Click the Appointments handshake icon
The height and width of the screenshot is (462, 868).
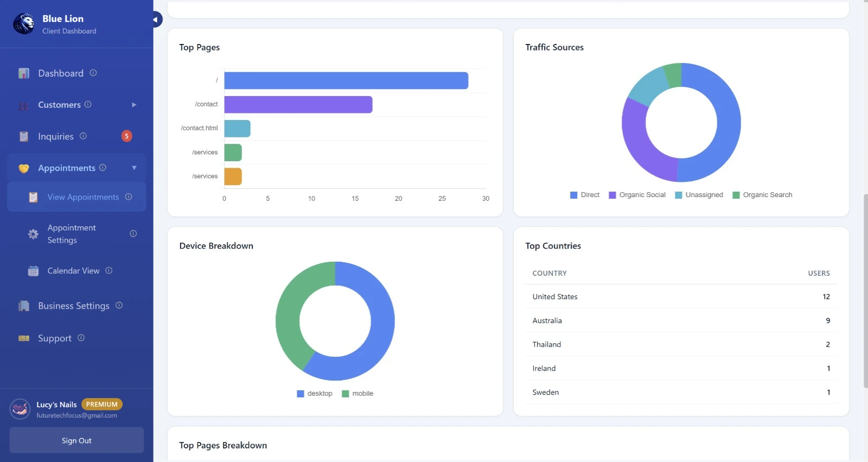pyautogui.click(x=24, y=168)
